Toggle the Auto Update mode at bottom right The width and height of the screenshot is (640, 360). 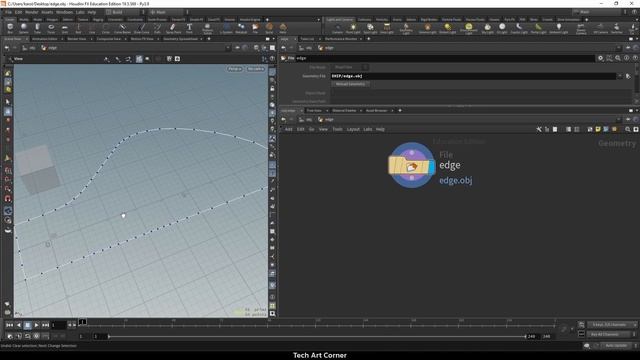pyautogui.click(x=616, y=346)
